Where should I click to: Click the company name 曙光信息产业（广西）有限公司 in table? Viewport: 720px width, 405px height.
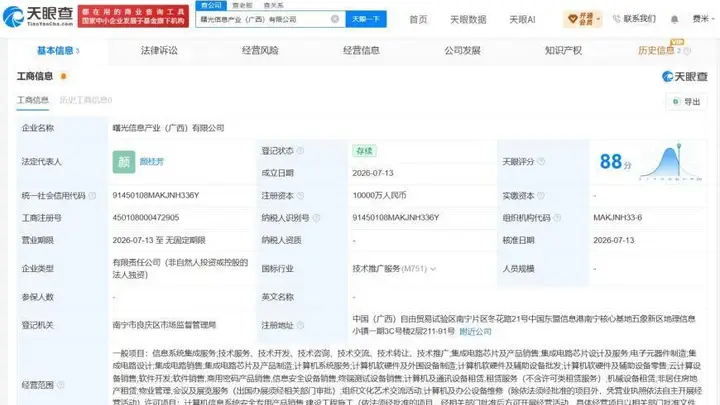tap(168, 128)
